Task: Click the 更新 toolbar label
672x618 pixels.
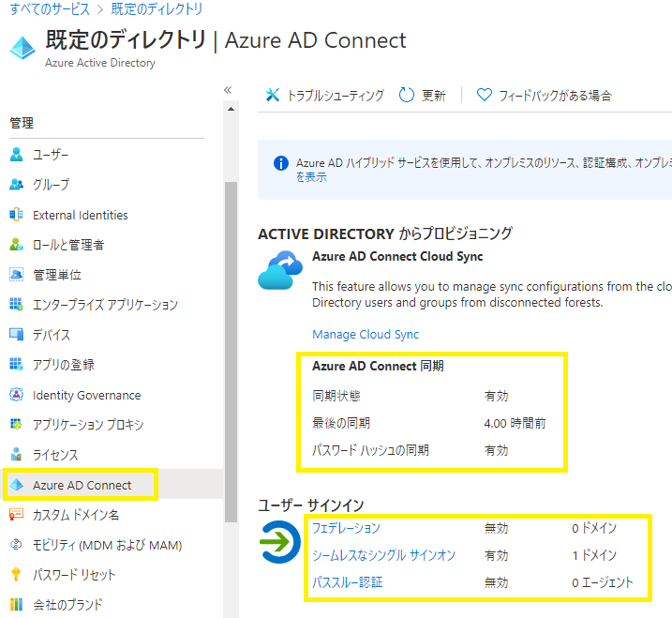Action: pos(434,96)
